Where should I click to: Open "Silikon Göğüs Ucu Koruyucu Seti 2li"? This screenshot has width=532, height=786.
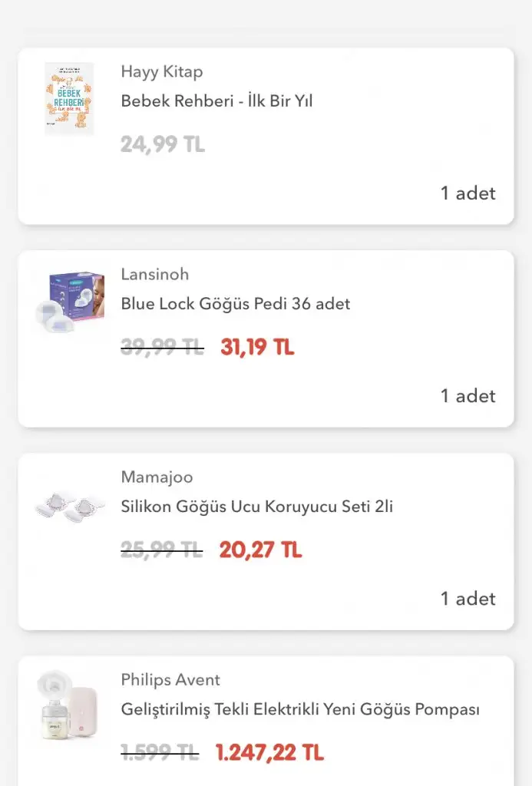point(256,507)
